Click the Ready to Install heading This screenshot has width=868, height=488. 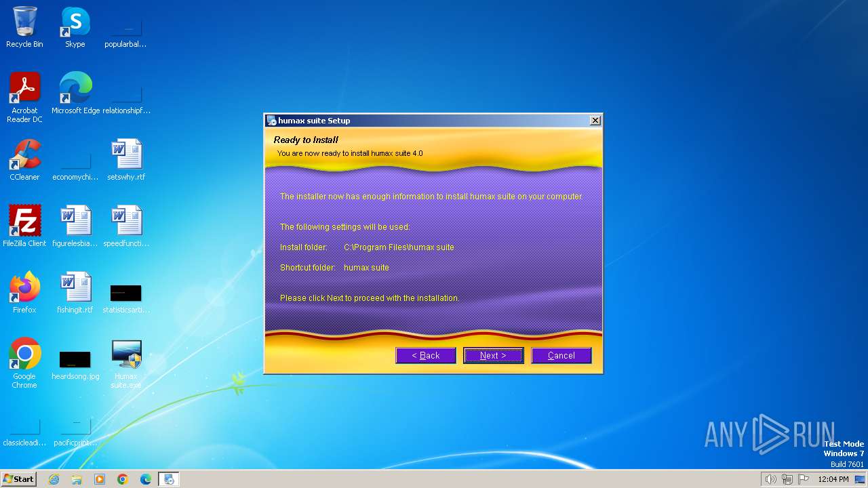click(x=306, y=140)
